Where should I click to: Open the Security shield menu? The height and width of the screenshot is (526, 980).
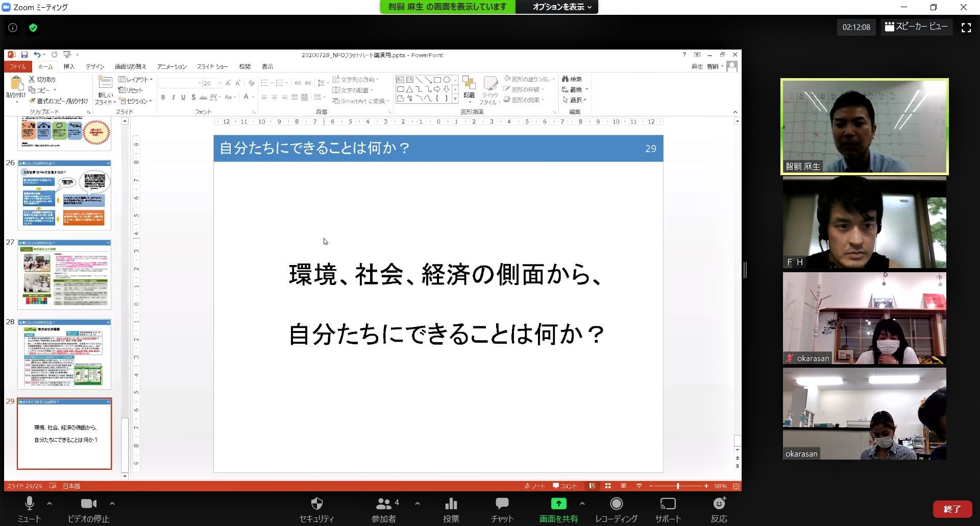click(316, 509)
